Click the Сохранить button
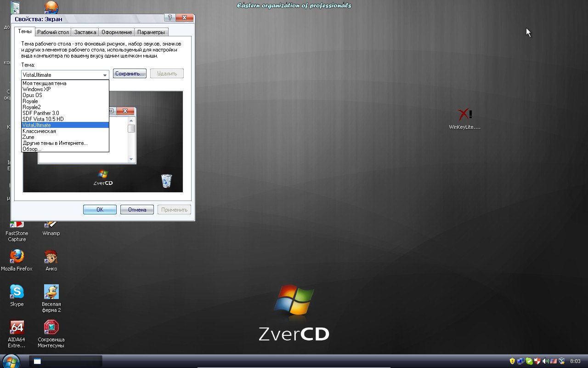The width and height of the screenshot is (588, 368). tap(130, 74)
